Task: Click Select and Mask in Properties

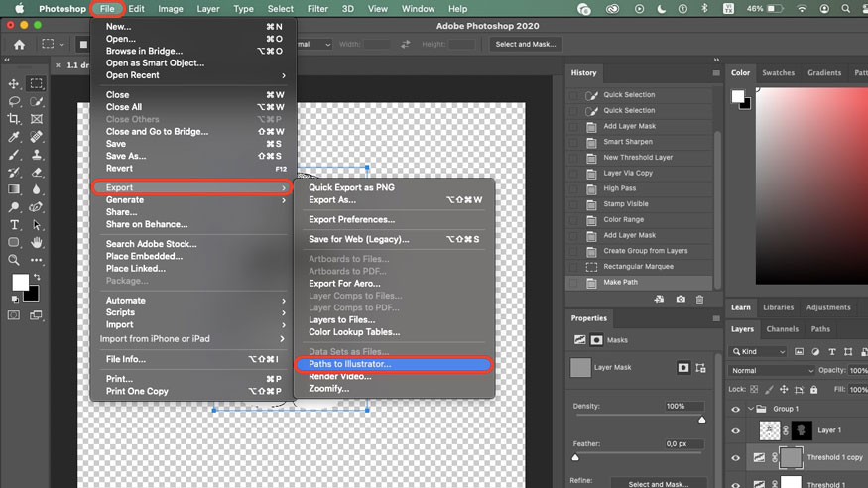Action: (x=658, y=484)
